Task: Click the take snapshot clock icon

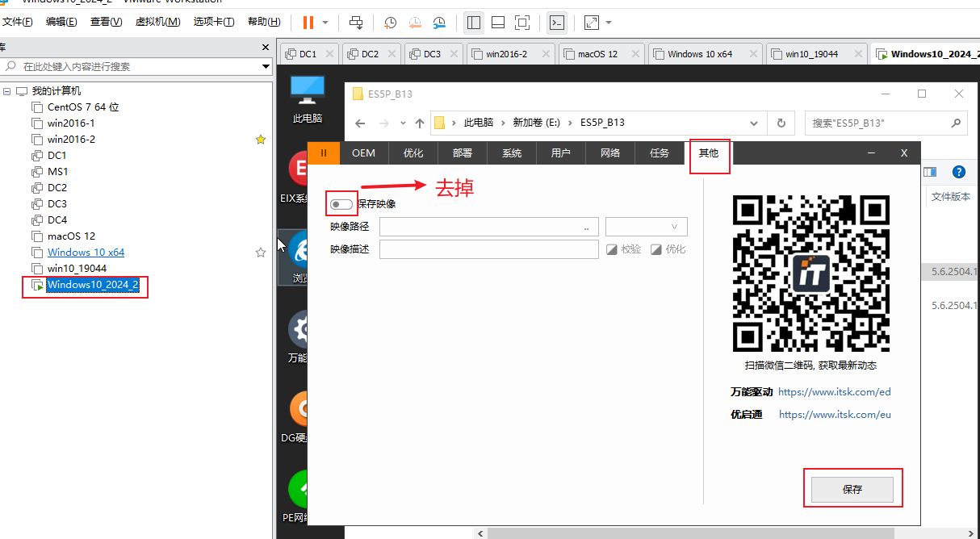Action: coord(390,23)
